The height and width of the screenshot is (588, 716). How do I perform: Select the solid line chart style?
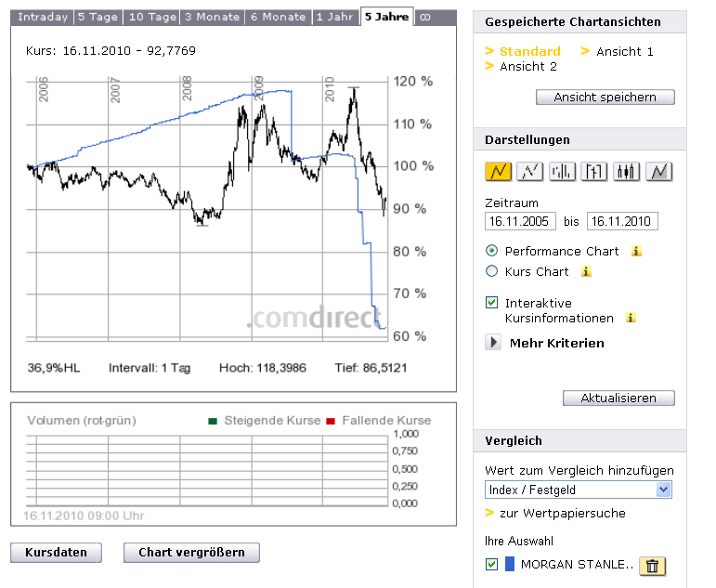pyautogui.click(x=499, y=171)
